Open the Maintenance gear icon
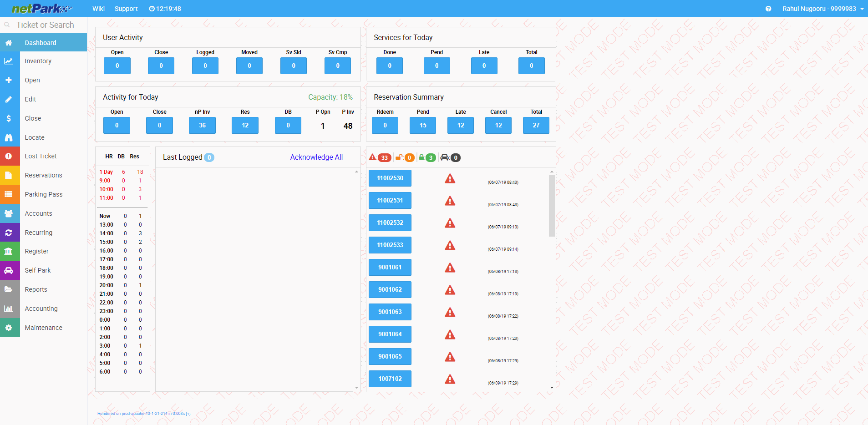868x425 pixels. pyautogui.click(x=9, y=328)
